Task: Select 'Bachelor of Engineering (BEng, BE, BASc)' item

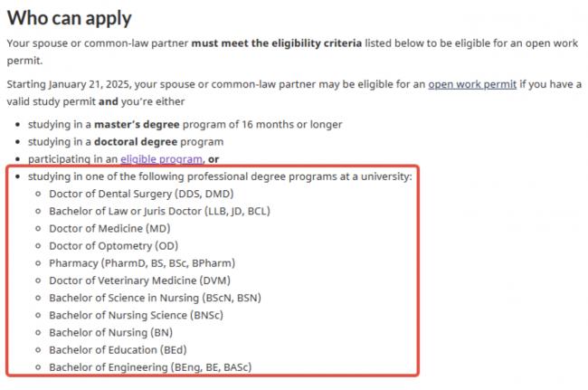Action: coord(150,367)
